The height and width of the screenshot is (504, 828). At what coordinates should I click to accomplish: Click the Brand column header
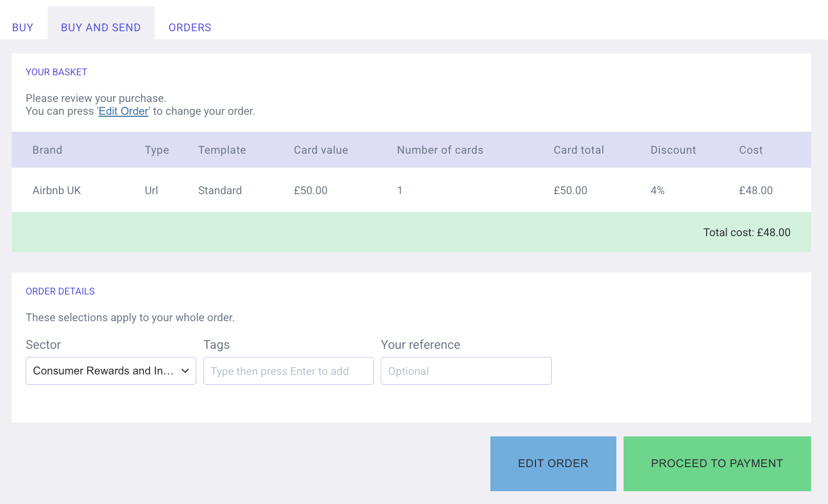click(47, 150)
